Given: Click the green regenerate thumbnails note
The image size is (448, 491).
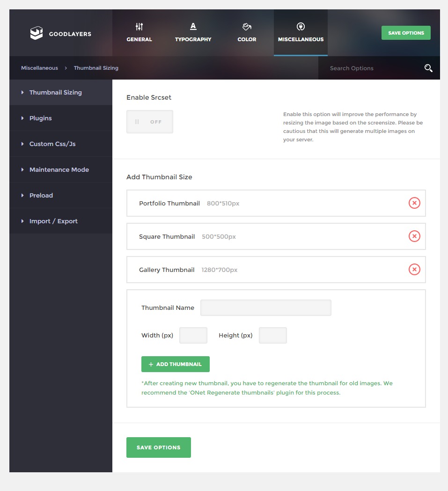Looking at the screenshot, I should (x=267, y=388).
